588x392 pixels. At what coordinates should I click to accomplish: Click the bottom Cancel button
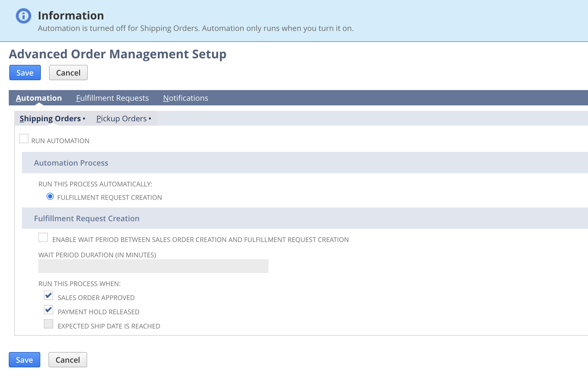click(x=68, y=360)
